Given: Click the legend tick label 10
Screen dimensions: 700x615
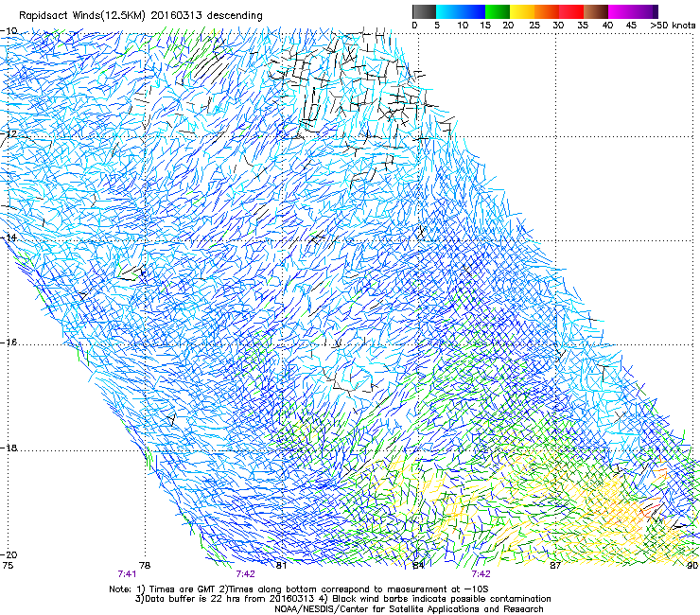Looking at the screenshot, I should click(x=463, y=26).
